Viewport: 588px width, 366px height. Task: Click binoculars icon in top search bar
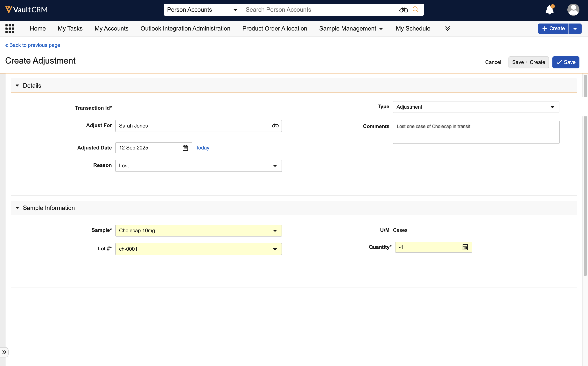pyautogui.click(x=403, y=10)
